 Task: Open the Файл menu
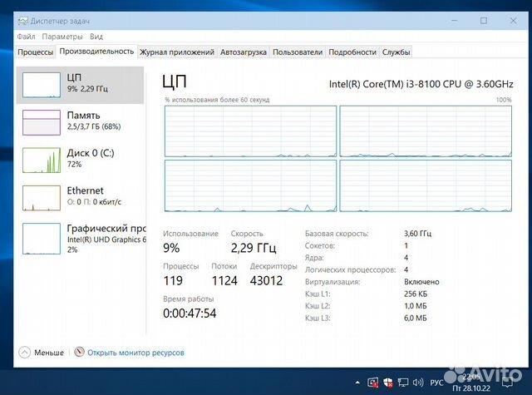point(26,37)
